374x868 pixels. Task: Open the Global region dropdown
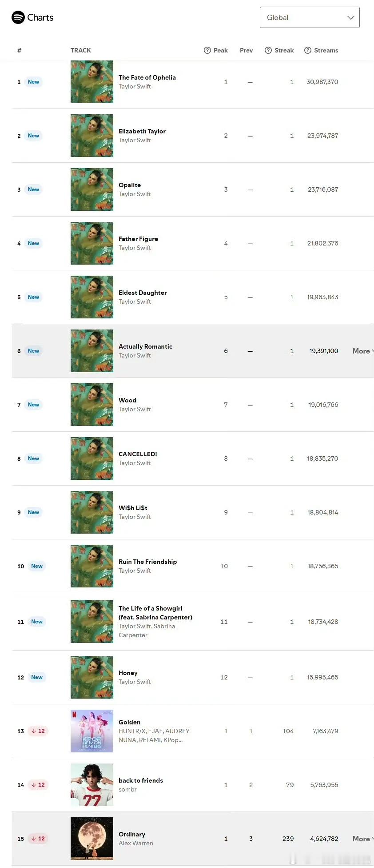click(x=310, y=17)
